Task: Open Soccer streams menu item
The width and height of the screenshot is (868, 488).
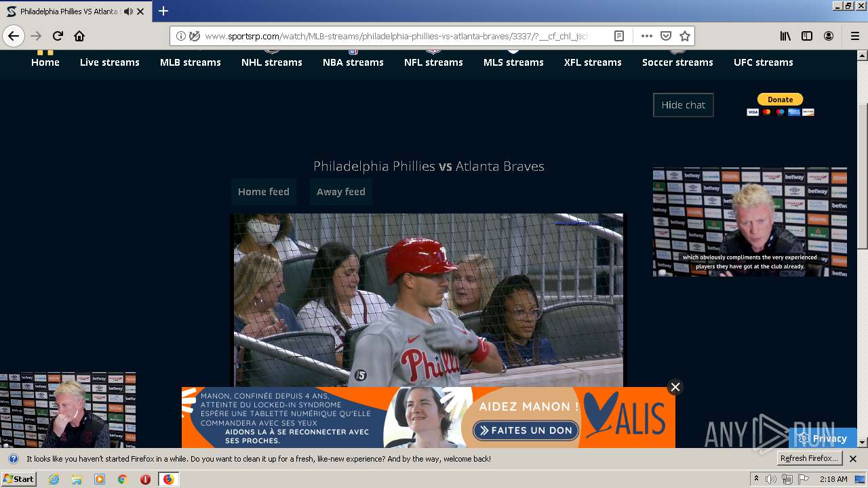Action: coord(677,62)
